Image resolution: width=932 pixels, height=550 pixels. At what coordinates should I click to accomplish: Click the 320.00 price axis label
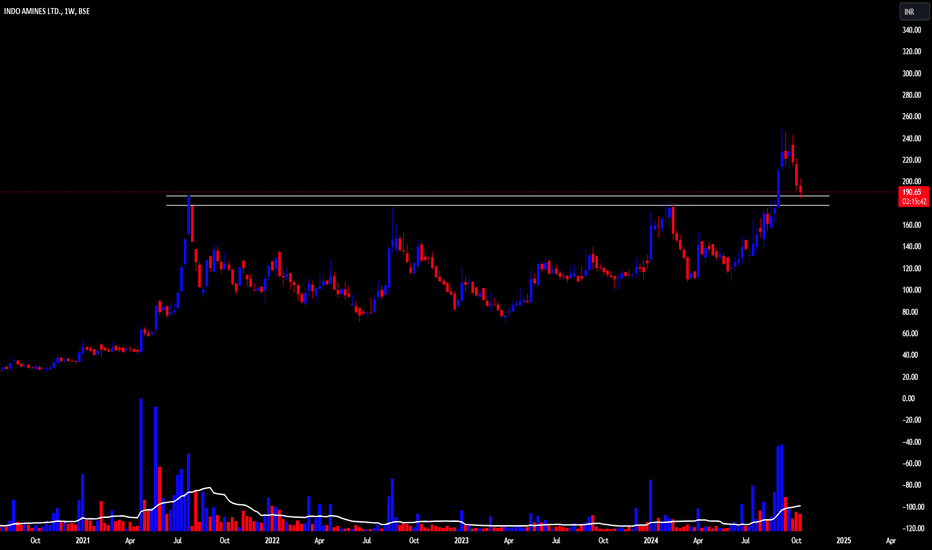tap(912, 52)
